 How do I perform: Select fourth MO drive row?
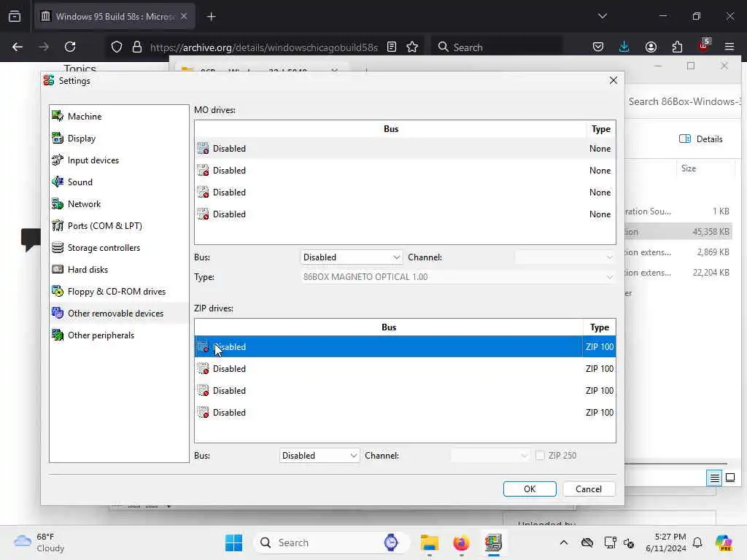click(x=405, y=214)
